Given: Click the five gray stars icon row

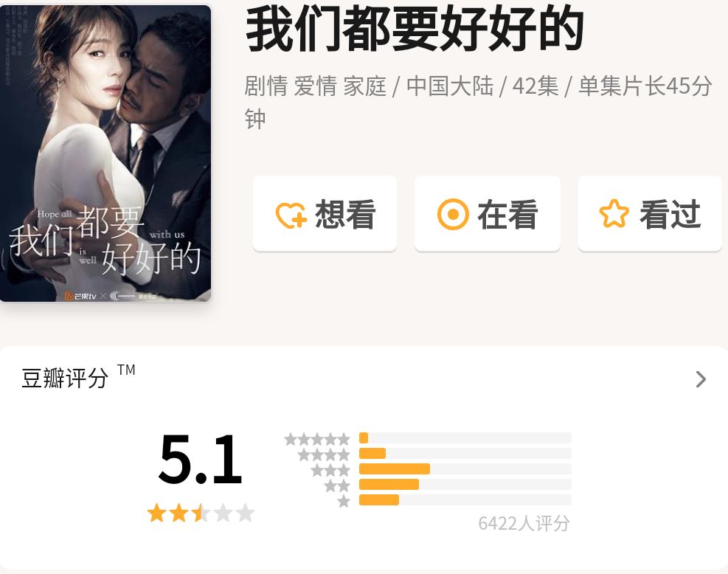Looking at the screenshot, I should pos(318,439).
